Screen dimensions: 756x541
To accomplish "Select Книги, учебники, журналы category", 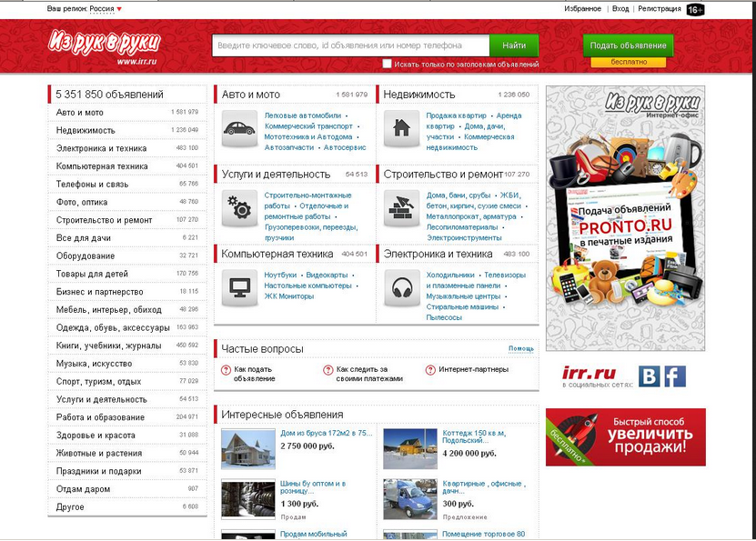I will pos(127,346).
